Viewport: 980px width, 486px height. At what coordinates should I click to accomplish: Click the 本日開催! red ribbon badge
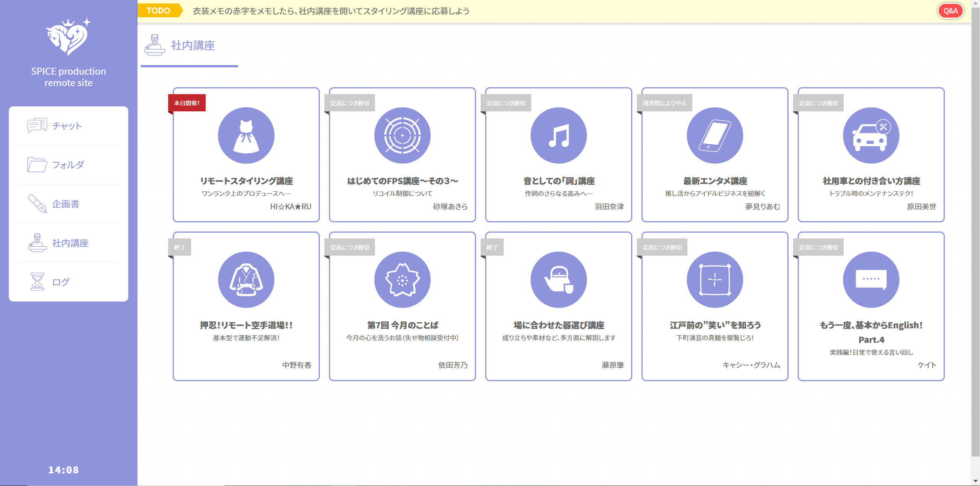[x=187, y=103]
